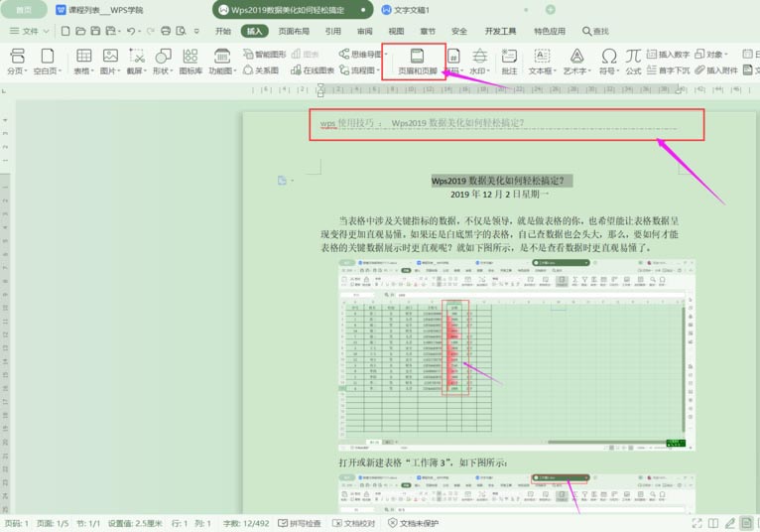
Task: Click Insert Attachment (插入附件)
Action: tap(716, 70)
